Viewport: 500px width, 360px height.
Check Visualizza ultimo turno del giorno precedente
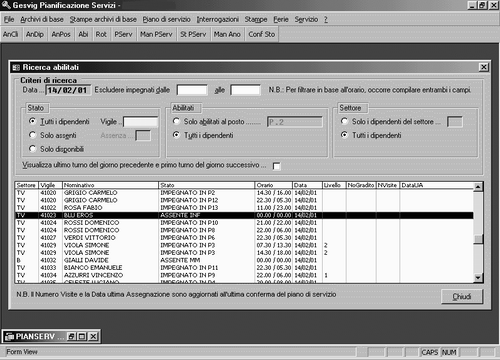pos(276,166)
